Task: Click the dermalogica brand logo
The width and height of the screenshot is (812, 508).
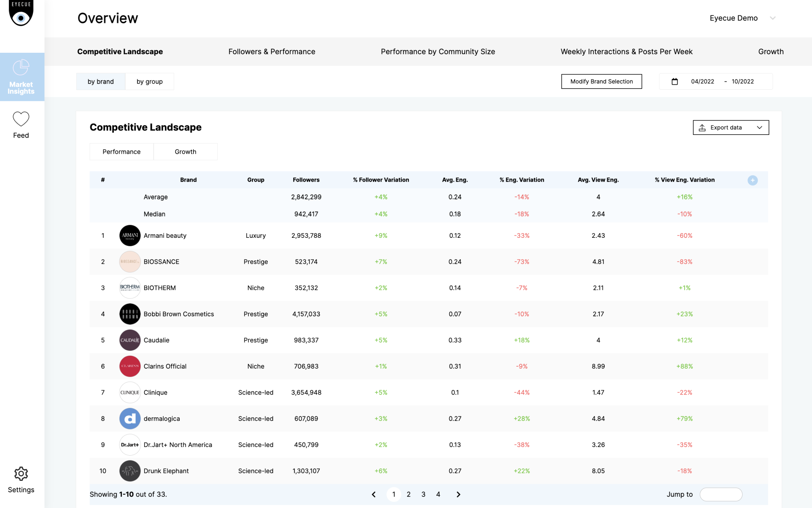Action: point(130,419)
